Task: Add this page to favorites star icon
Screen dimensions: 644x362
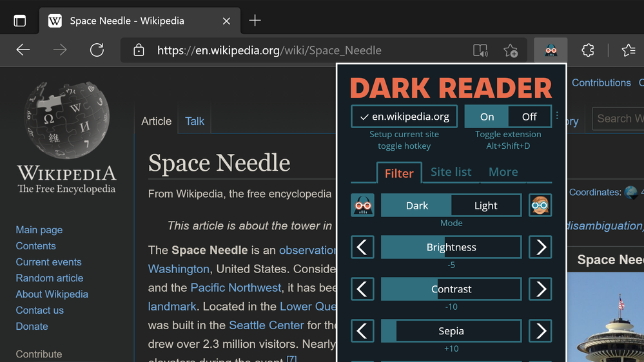Action: coord(511,50)
